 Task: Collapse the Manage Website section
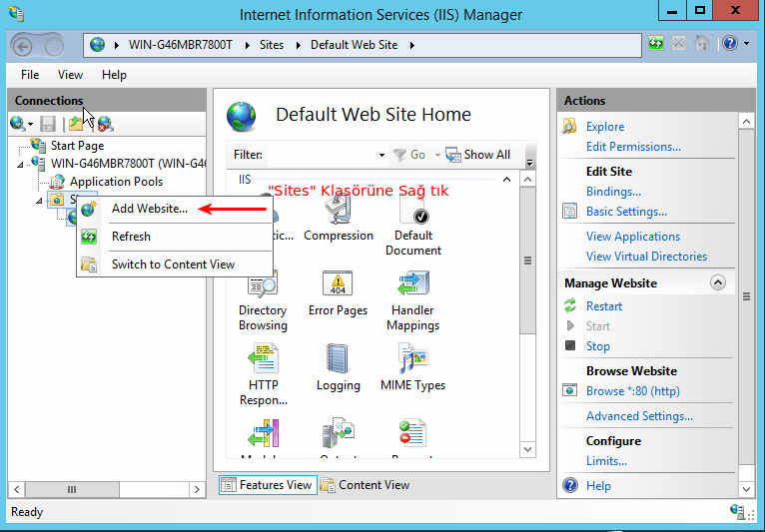(718, 282)
